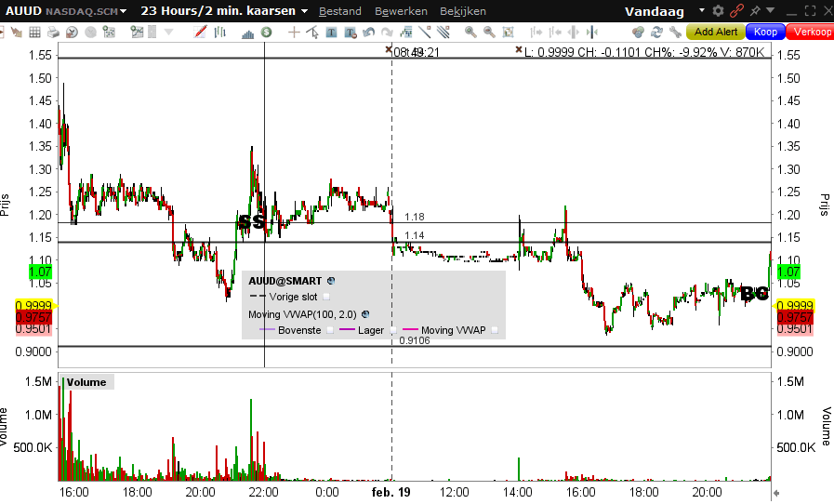This screenshot has height=504, width=834.
Task: Click the blue Koop button
Action: pos(765,32)
